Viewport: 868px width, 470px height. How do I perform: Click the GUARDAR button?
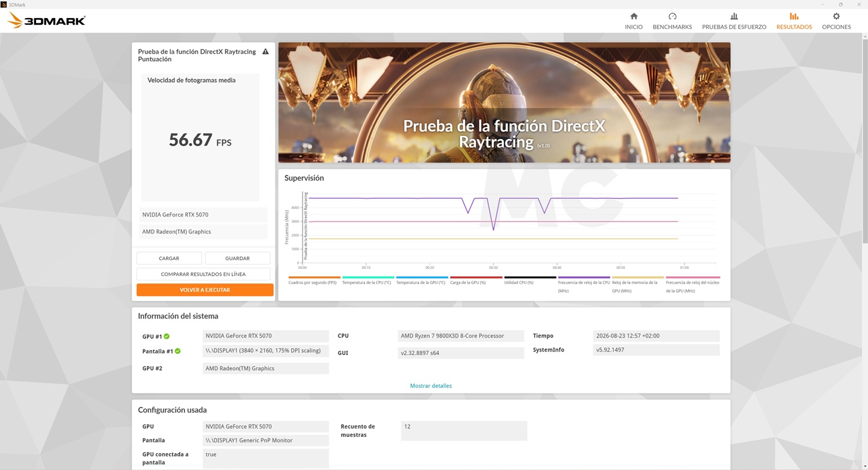click(x=238, y=258)
